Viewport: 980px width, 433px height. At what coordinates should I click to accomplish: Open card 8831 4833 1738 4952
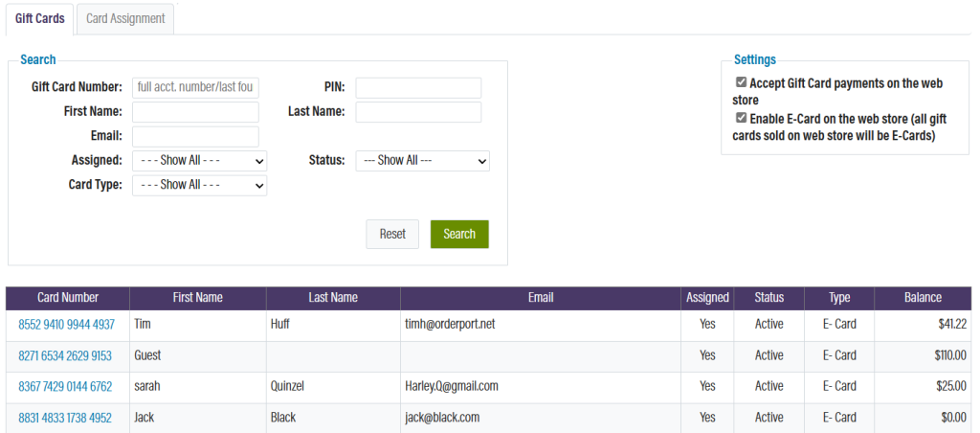(65, 418)
